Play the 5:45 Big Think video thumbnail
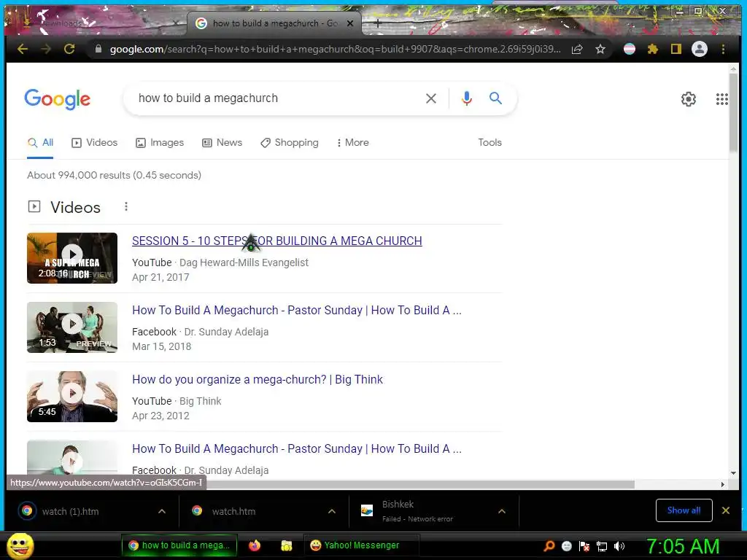 click(72, 397)
